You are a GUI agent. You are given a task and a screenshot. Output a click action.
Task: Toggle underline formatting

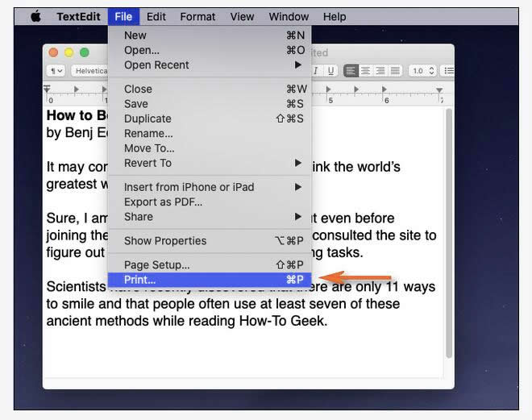point(330,71)
